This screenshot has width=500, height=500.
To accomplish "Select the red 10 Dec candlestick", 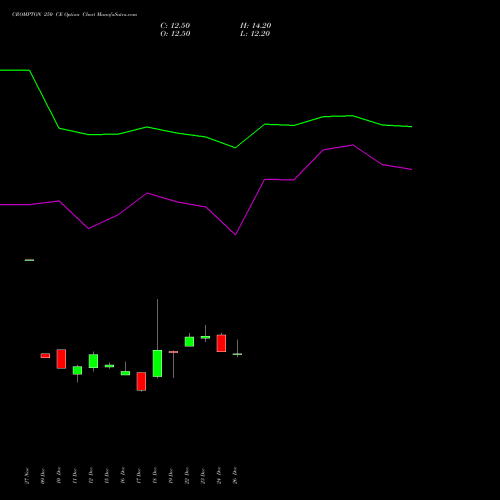I will coord(61,359).
